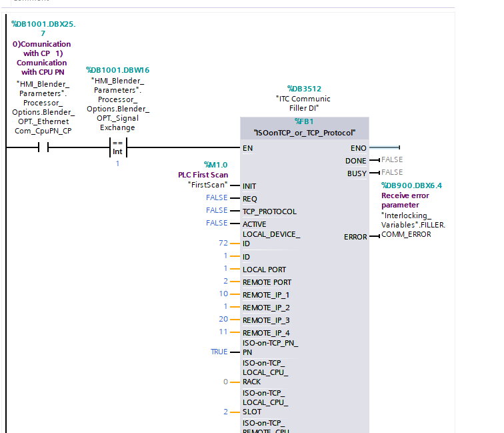
Task: Click the %M1.0 address label
Action: click(x=216, y=165)
